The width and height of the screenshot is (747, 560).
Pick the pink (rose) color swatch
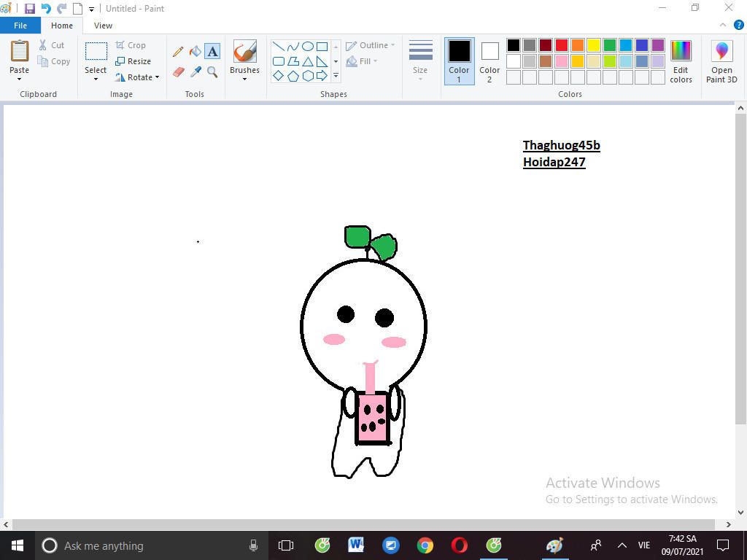561,61
